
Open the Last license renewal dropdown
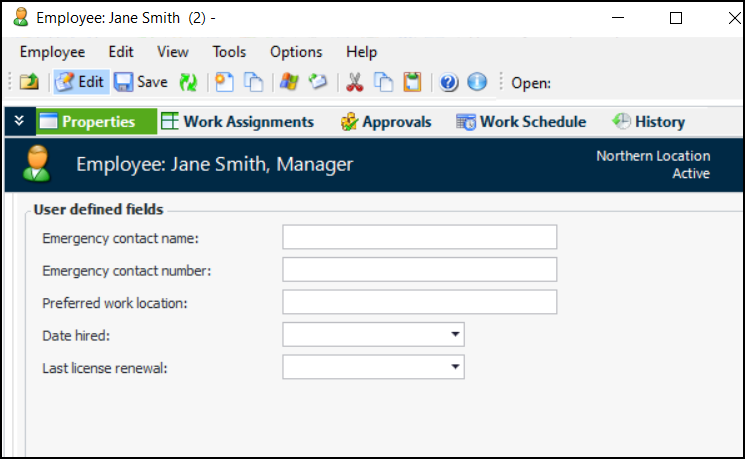point(455,367)
